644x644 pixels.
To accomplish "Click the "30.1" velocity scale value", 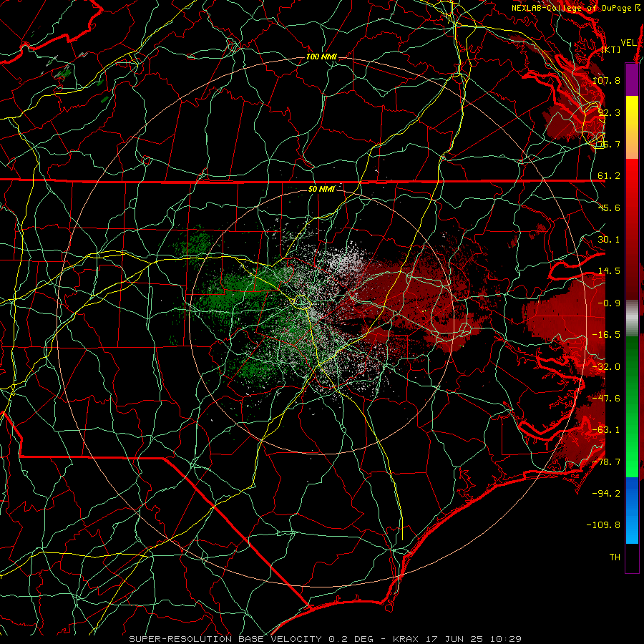I will coord(609,240).
